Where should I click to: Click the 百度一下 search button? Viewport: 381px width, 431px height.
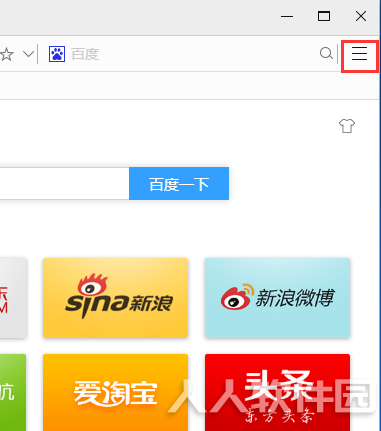179,184
